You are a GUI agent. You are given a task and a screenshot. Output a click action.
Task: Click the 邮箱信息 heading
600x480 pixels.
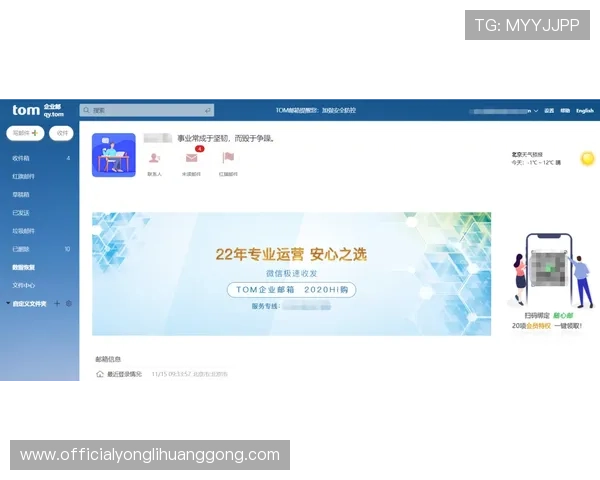108,359
